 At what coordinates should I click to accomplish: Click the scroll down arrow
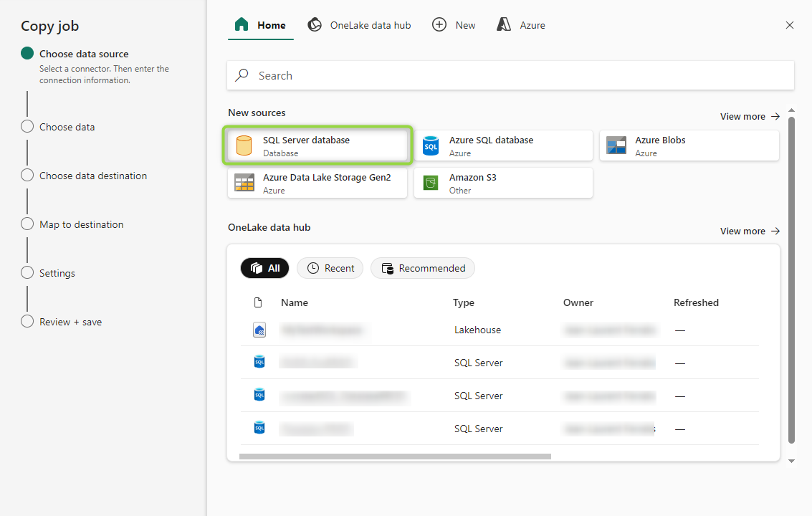point(791,461)
